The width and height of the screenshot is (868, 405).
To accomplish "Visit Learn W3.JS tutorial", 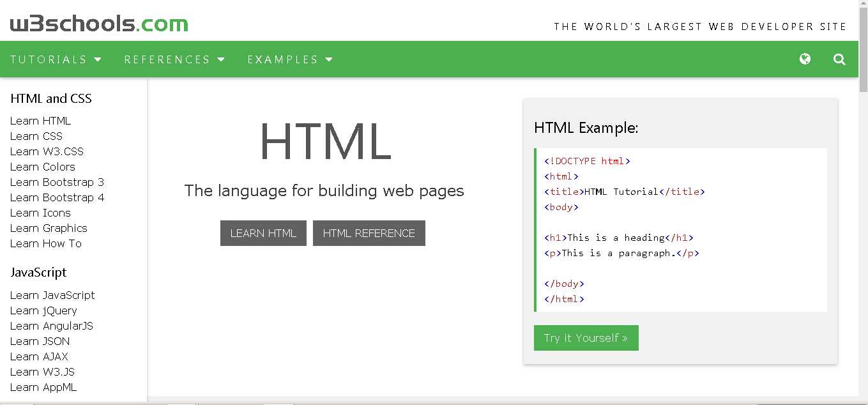I will 42,372.
